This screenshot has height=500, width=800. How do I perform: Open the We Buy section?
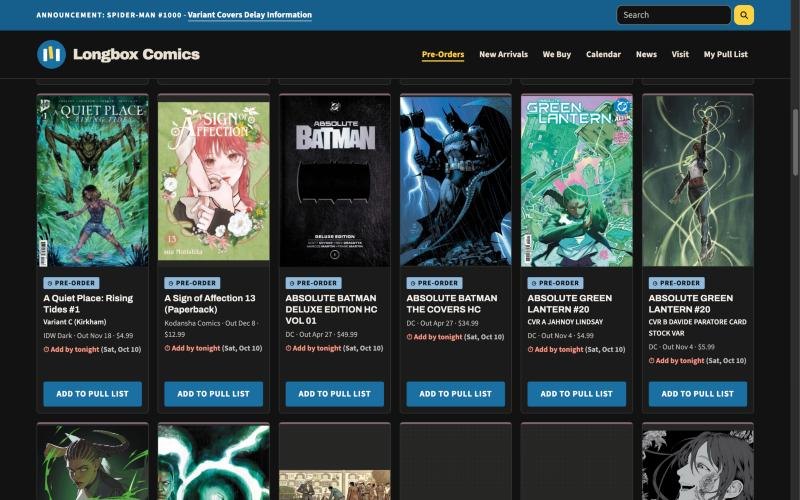pyautogui.click(x=557, y=54)
